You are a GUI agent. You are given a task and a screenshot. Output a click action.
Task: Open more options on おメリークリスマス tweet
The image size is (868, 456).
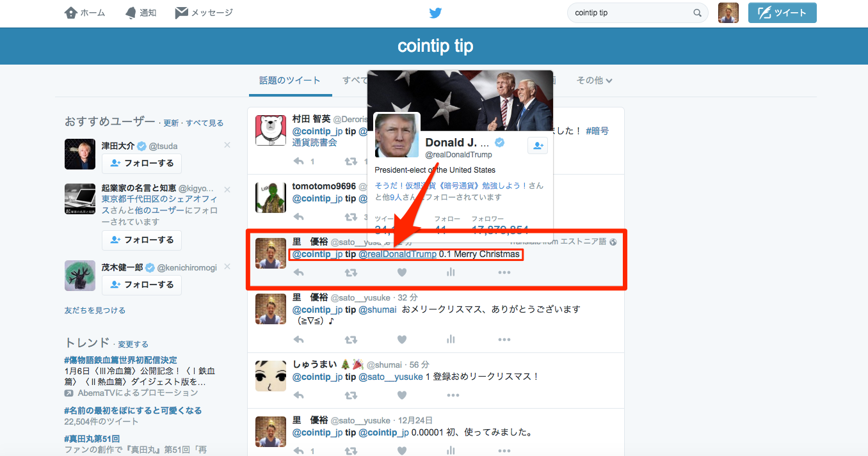pyautogui.click(x=504, y=340)
